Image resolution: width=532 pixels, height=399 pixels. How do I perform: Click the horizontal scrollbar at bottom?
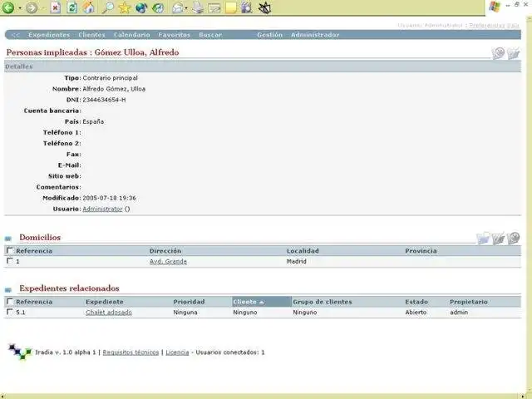pyautogui.click(x=261, y=396)
